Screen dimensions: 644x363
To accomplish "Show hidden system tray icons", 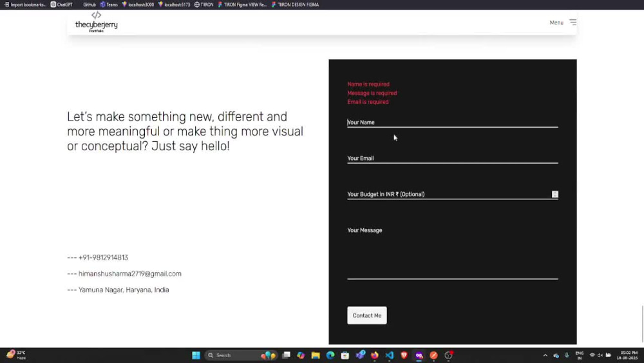I will 545,356.
